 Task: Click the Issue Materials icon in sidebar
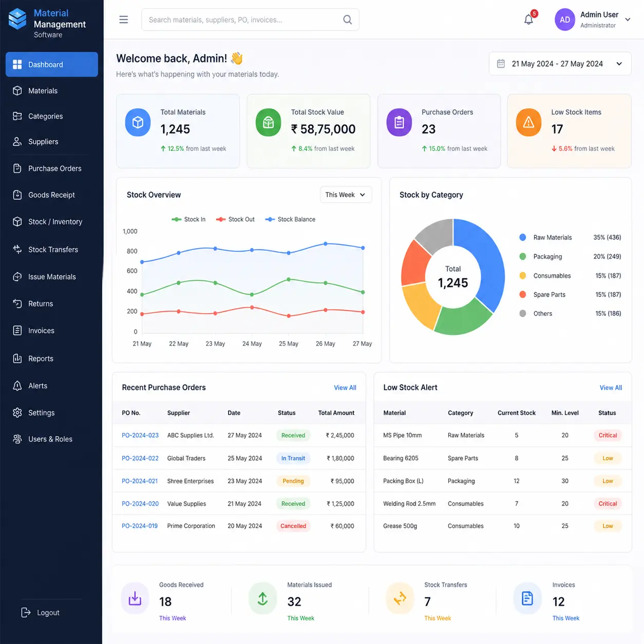click(x=17, y=276)
